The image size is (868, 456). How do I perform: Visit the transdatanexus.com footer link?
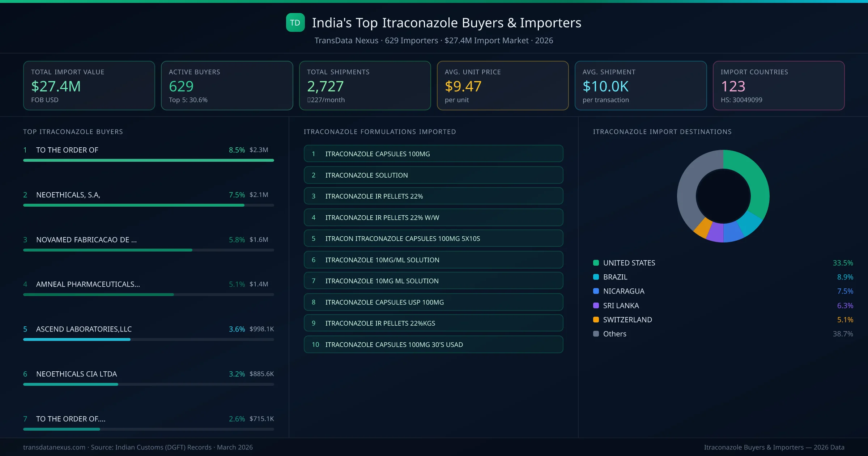(x=54, y=447)
